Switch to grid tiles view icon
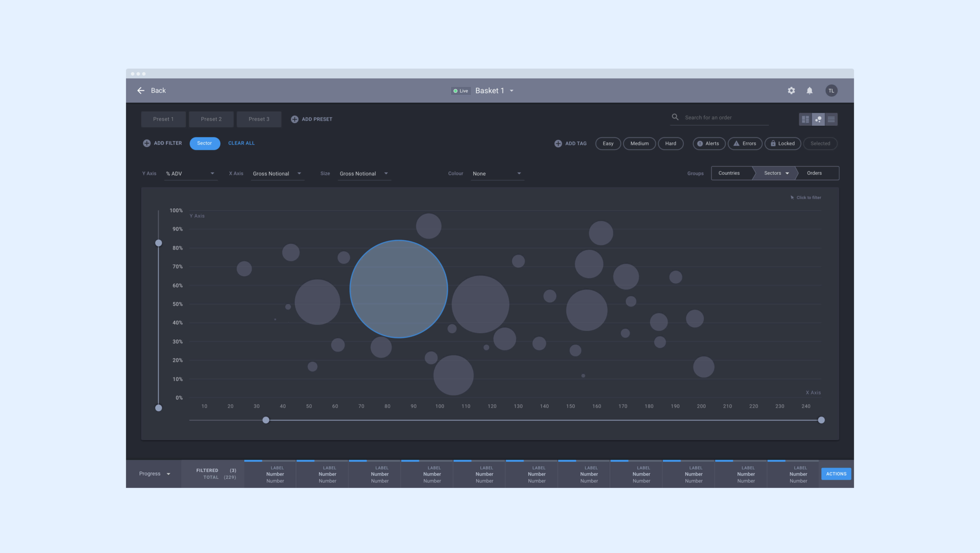 (805, 119)
